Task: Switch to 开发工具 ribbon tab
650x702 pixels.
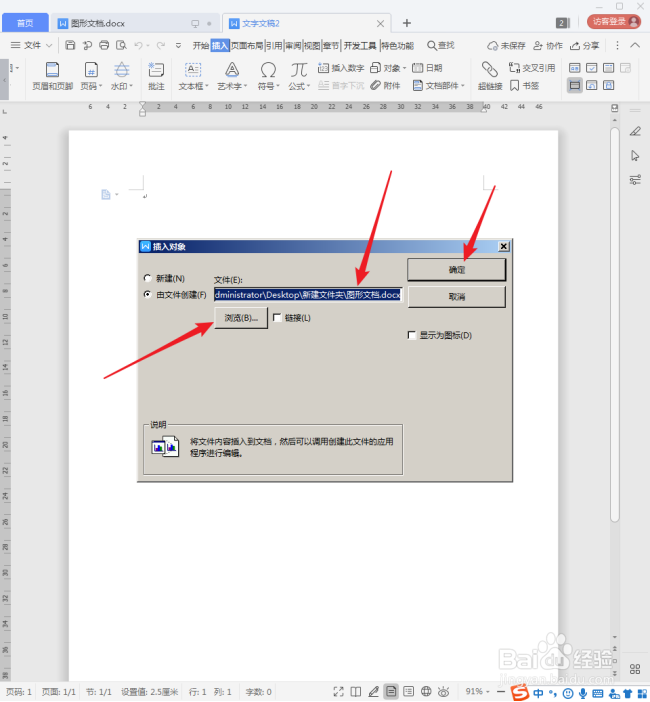Action: pos(360,45)
